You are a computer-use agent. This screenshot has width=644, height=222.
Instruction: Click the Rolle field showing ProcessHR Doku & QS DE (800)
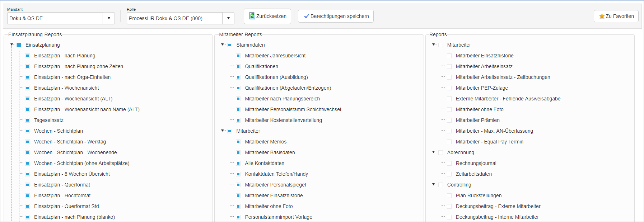click(175, 18)
